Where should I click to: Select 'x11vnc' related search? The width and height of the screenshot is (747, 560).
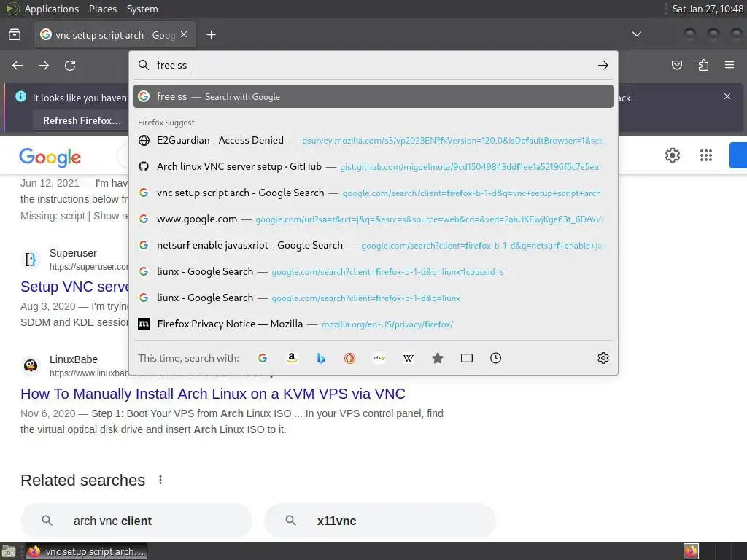tap(379, 521)
